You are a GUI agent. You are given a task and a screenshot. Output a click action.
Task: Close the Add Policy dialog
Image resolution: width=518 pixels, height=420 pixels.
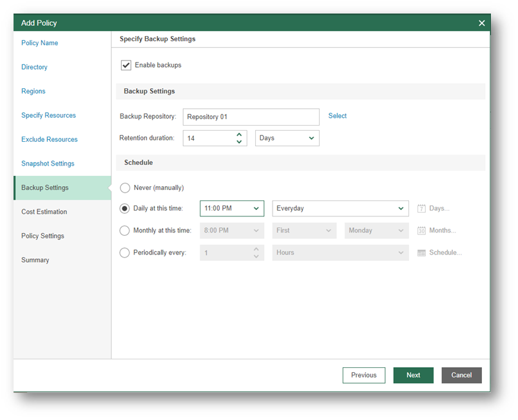[x=481, y=23]
